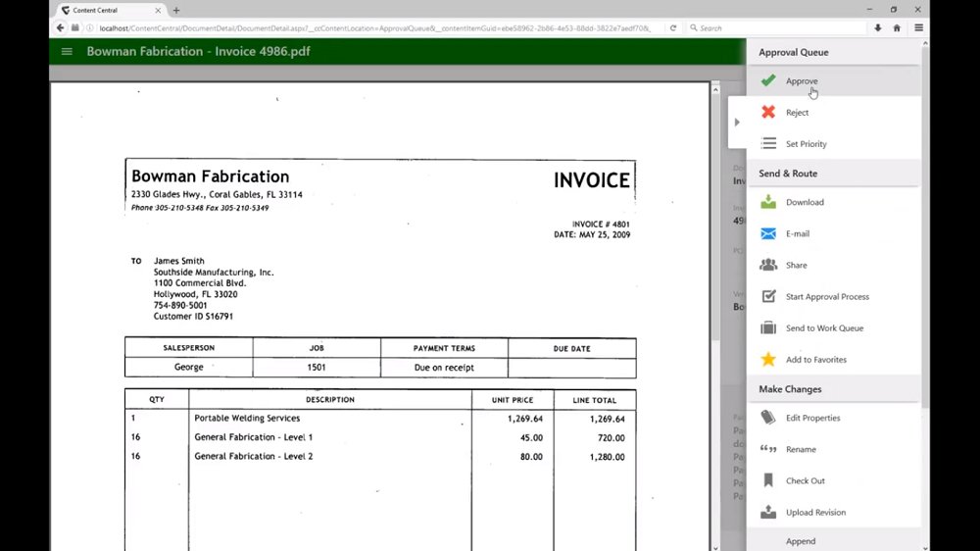The width and height of the screenshot is (980, 551).
Task: Click General Fabrication - Level 2 row
Action: pyautogui.click(x=380, y=457)
